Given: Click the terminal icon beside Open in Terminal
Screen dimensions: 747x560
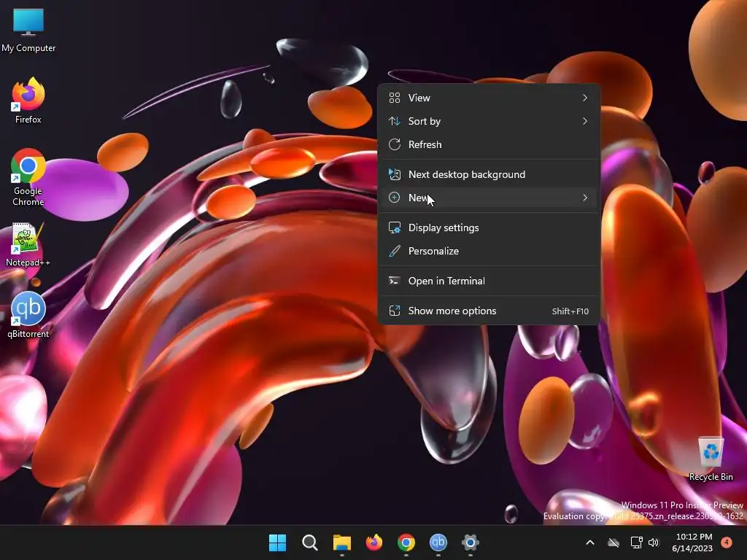Looking at the screenshot, I should pyautogui.click(x=395, y=281).
